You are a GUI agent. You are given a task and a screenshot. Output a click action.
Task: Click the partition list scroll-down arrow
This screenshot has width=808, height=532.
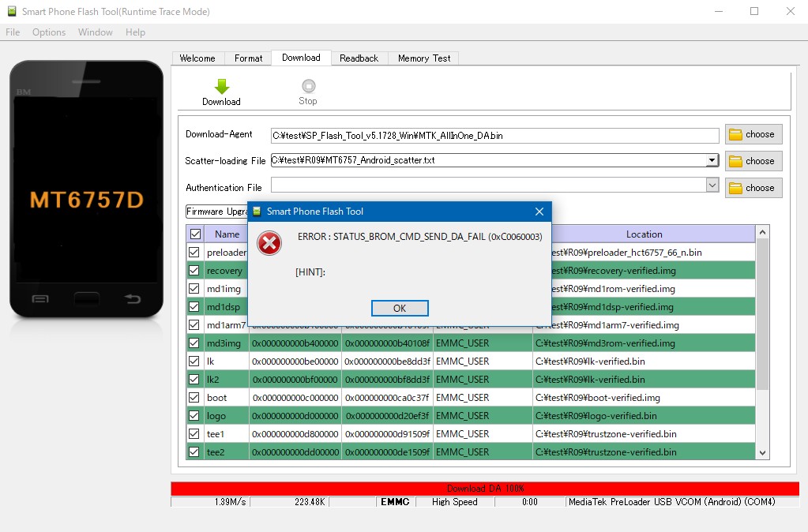(x=763, y=453)
